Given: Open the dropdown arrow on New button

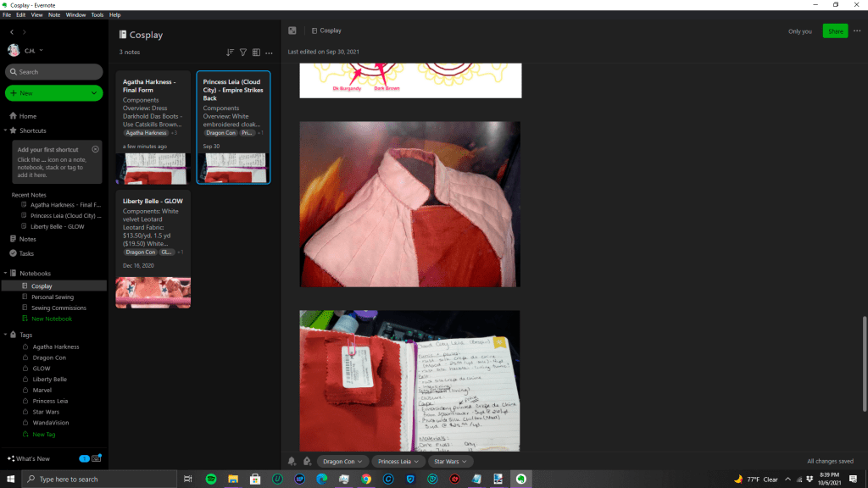Looking at the screenshot, I should [94, 93].
